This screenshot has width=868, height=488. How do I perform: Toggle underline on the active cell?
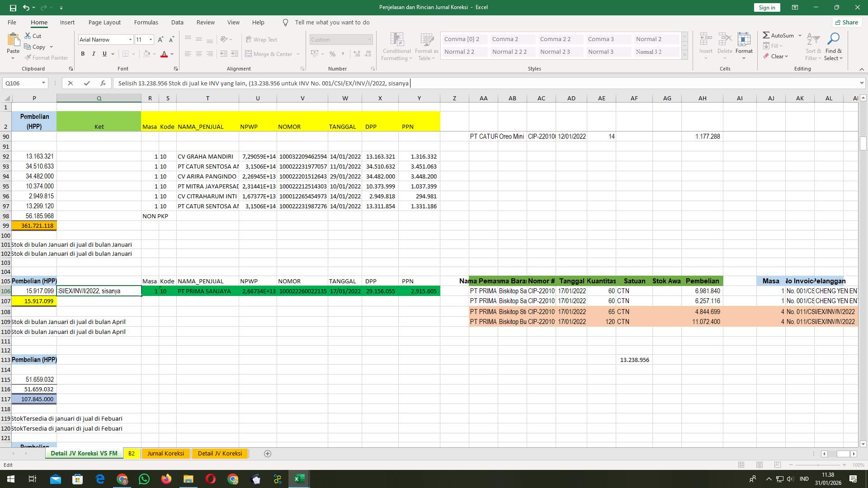tap(104, 54)
